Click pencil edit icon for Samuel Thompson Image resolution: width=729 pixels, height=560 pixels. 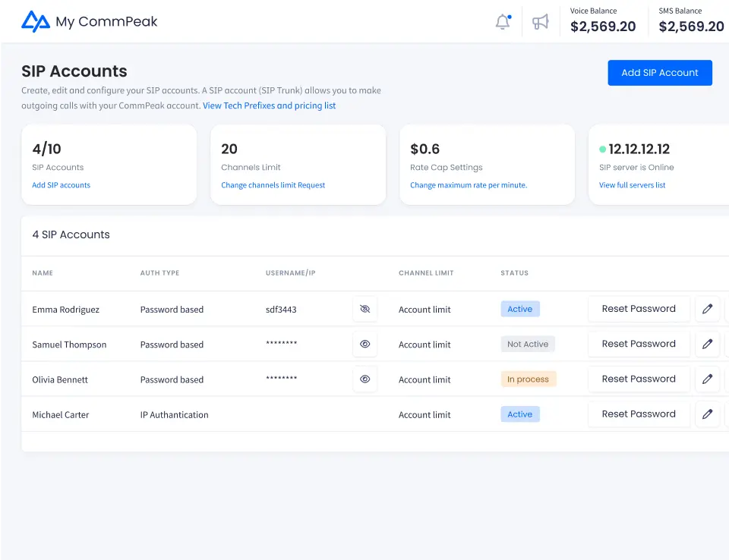[708, 344]
